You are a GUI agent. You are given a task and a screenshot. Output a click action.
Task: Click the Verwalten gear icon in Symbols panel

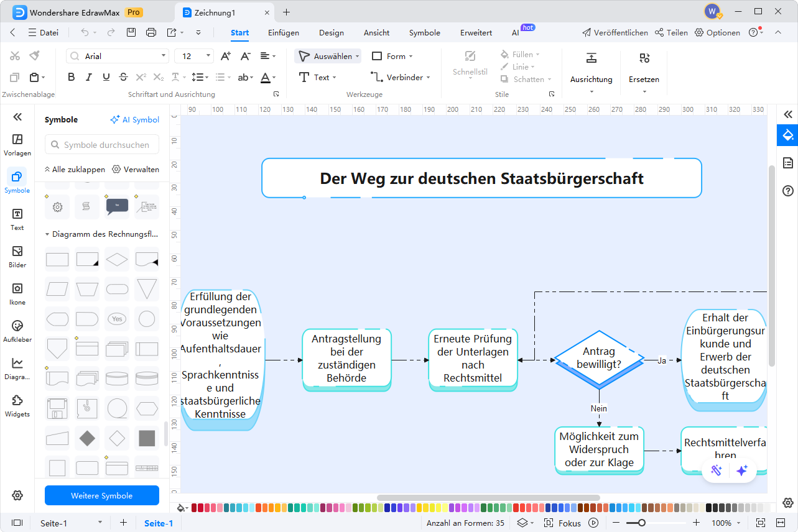pyautogui.click(x=117, y=168)
